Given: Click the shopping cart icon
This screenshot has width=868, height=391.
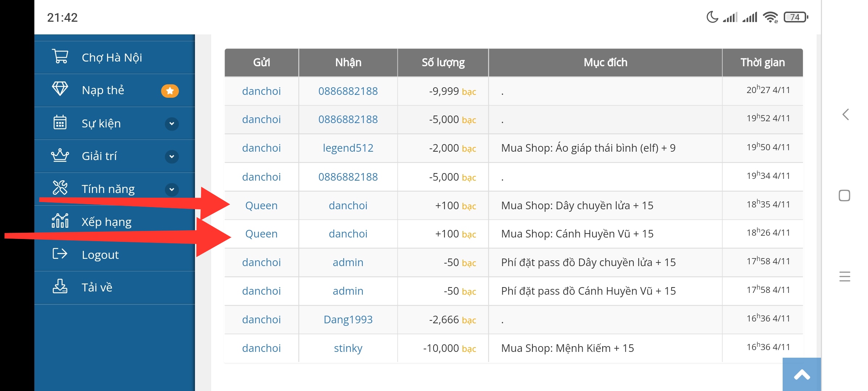Looking at the screenshot, I should pos(60,56).
